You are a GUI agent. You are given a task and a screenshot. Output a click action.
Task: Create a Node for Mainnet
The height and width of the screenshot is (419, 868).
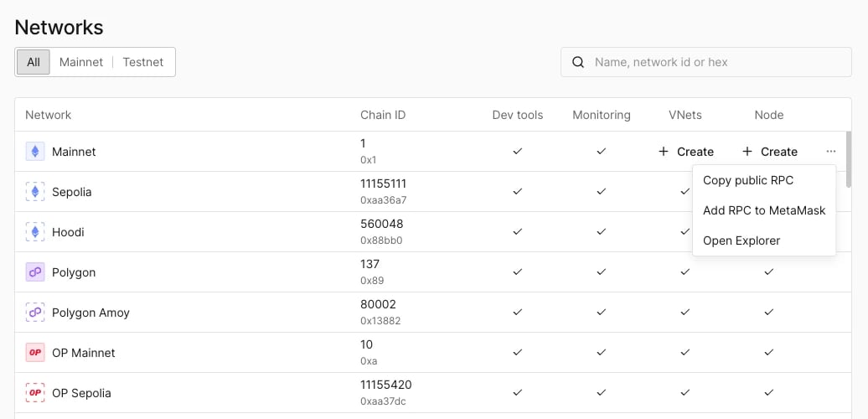click(x=769, y=152)
